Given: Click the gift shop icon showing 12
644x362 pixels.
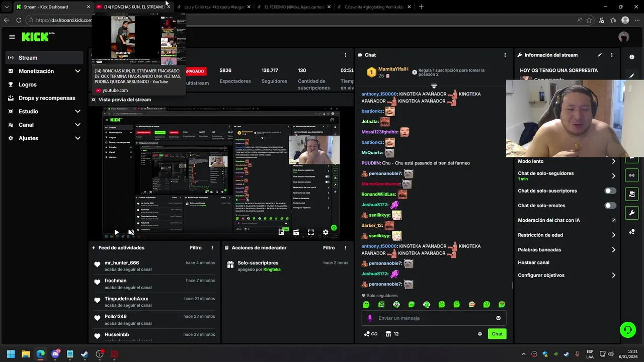Looking at the screenshot, I should pos(392,334).
